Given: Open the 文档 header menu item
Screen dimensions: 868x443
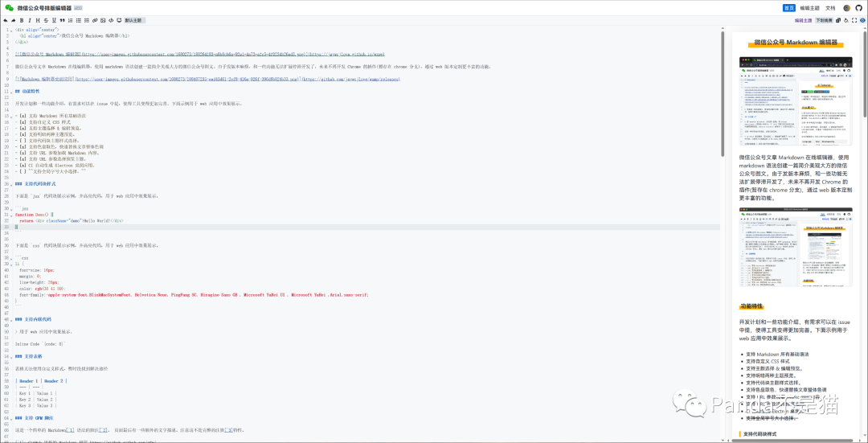Looking at the screenshot, I should click(830, 8).
